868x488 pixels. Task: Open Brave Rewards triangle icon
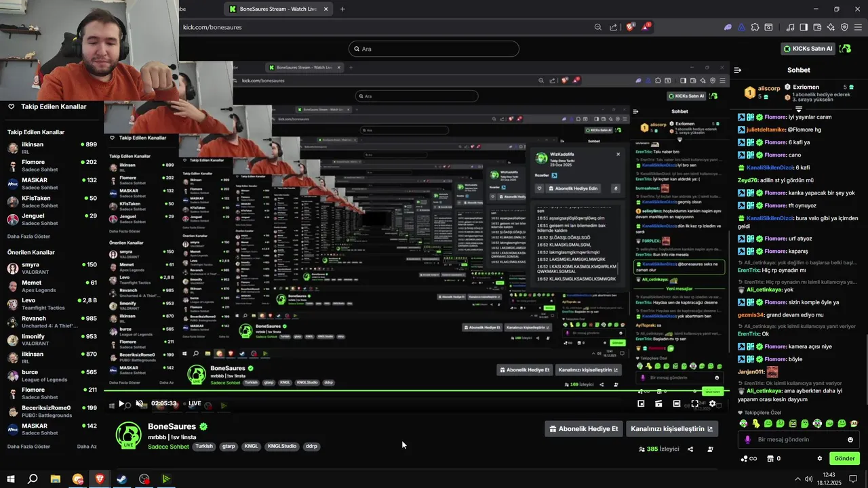pos(646,27)
